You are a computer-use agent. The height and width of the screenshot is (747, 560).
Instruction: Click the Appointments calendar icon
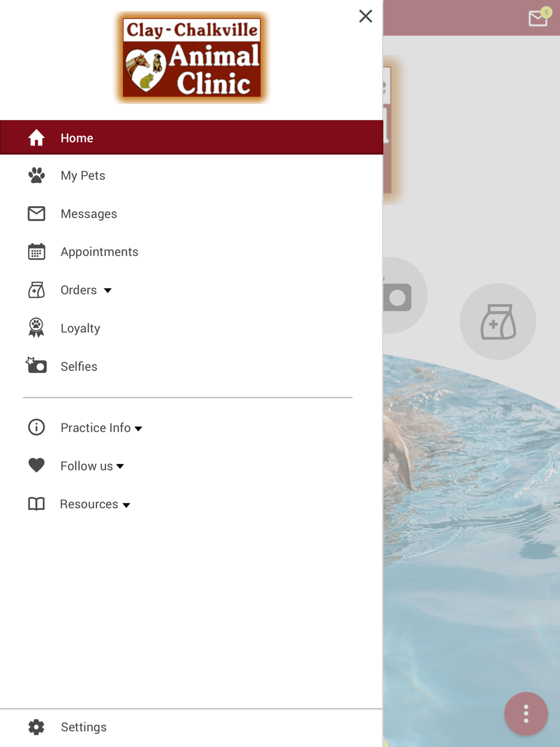click(x=36, y=251)
